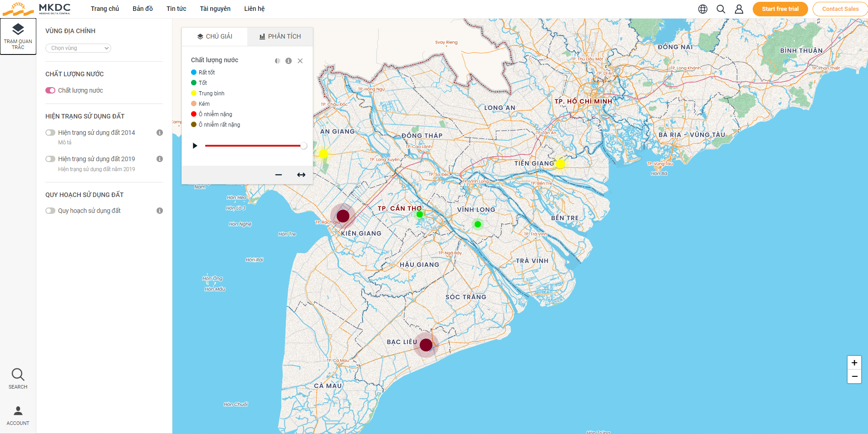Open Bản đồ menu item

[142, 9]
